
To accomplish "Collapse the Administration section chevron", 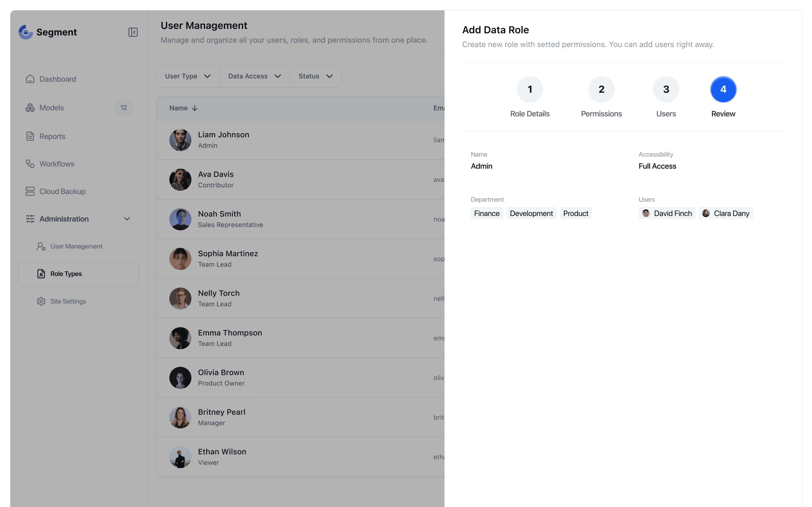I will 127,219.
